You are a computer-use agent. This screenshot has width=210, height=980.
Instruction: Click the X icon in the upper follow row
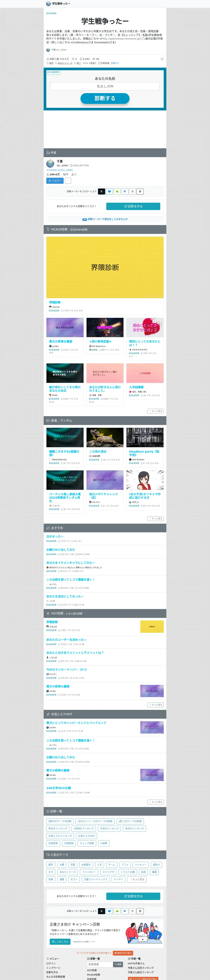[101, 191]
